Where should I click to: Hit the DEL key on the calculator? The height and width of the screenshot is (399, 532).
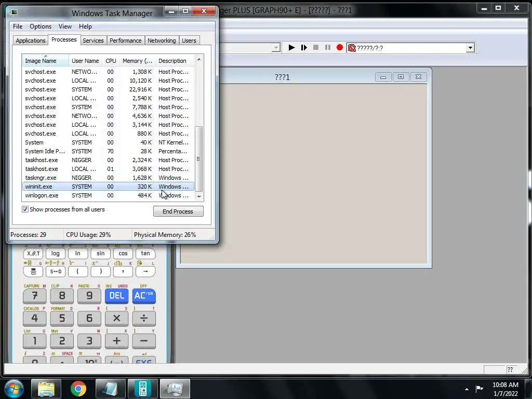point(116,296)
